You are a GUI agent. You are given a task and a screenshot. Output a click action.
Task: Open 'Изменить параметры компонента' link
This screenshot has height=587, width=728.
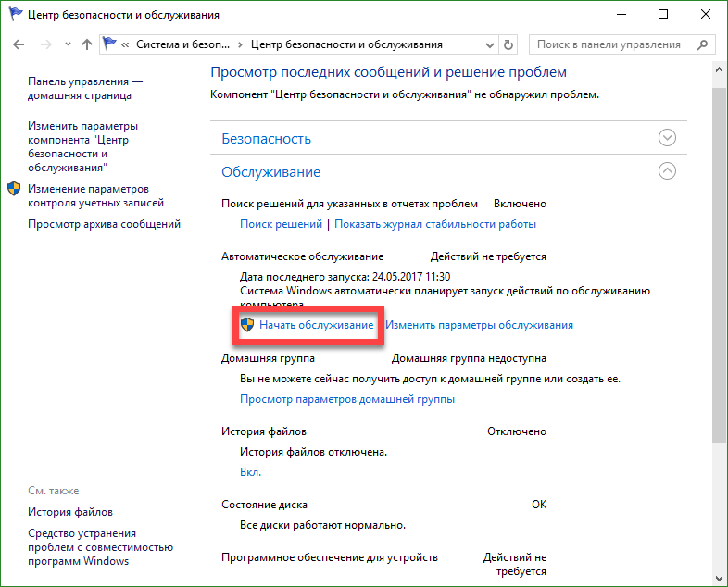[x=82, y=146]
